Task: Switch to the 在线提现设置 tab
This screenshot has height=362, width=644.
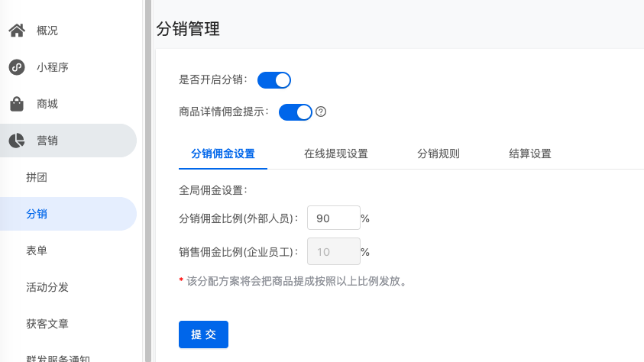Action: coord(336,154)
